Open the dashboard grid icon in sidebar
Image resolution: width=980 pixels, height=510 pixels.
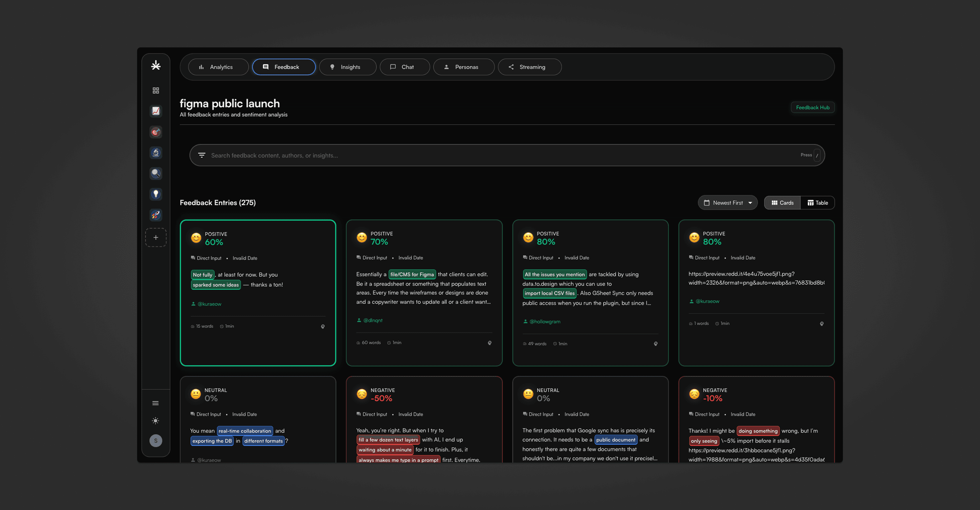156,90
